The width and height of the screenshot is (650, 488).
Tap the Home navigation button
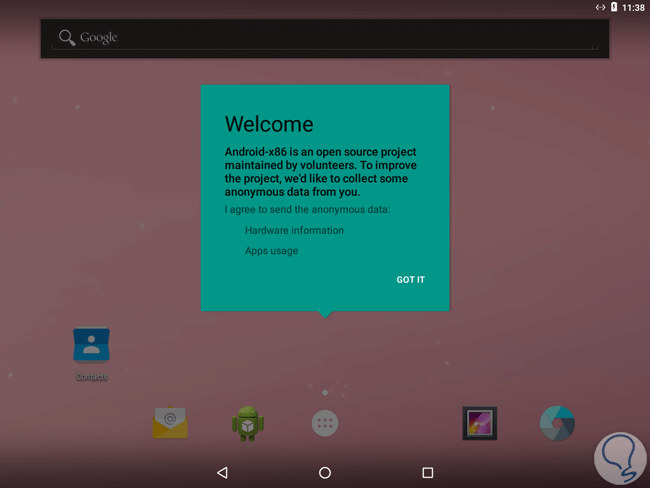click(325, 473)
